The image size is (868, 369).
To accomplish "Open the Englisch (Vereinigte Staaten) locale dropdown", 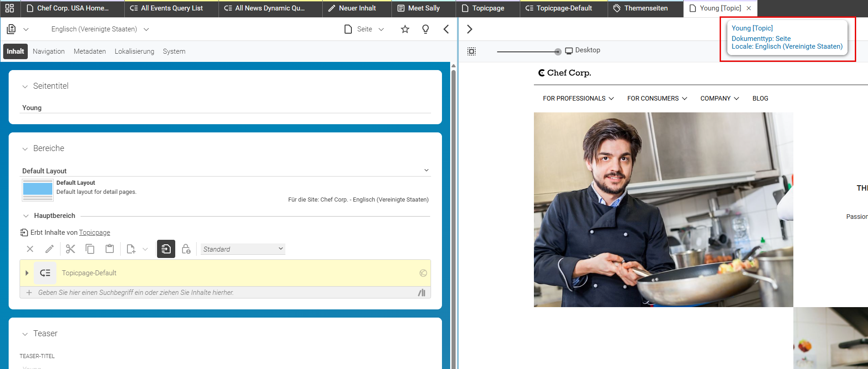I will click(100, 29).
